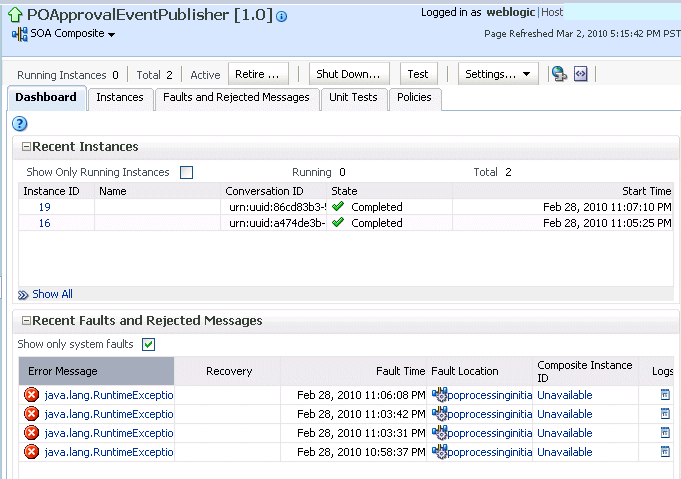
Task: Collapse Recent Faults and Rejected Messages section
Action: click(26, 320)
